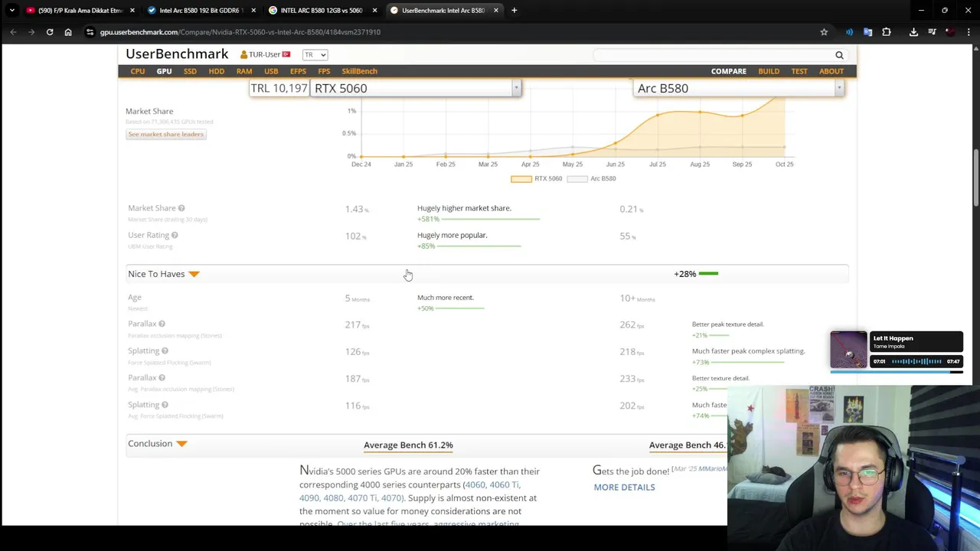Image resolution: width=980 pixels, height=551 pixels.
Task: Click help icon beside Parallax 217 fps row
Action: tap(162, 324)
